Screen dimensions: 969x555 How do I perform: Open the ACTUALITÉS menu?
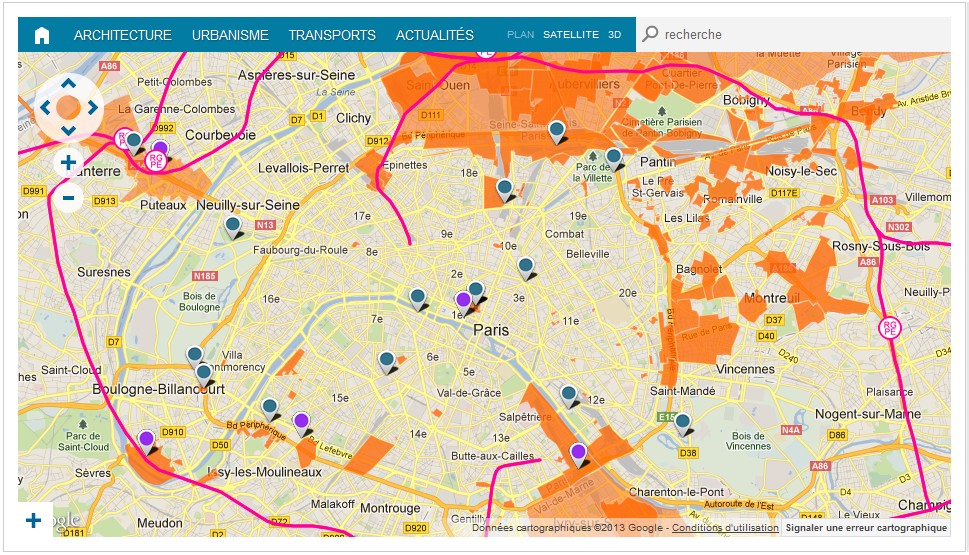(x=435, y=35)
